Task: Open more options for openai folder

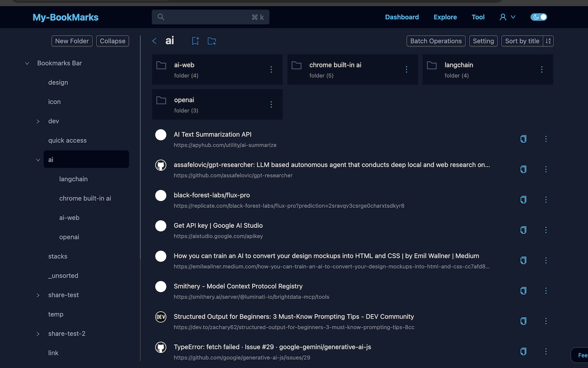Action: pos(271,104)
